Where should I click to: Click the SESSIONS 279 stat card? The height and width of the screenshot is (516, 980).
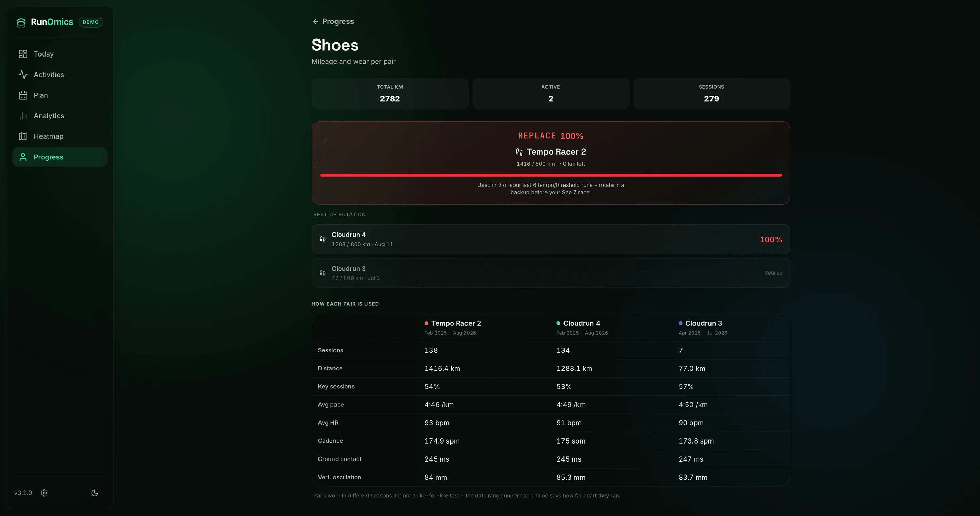point(712,94)
